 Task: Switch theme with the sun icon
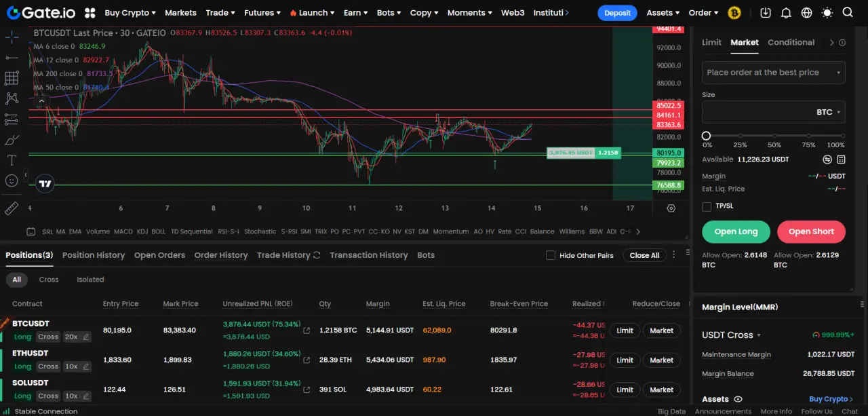click(x=827, y=13)
